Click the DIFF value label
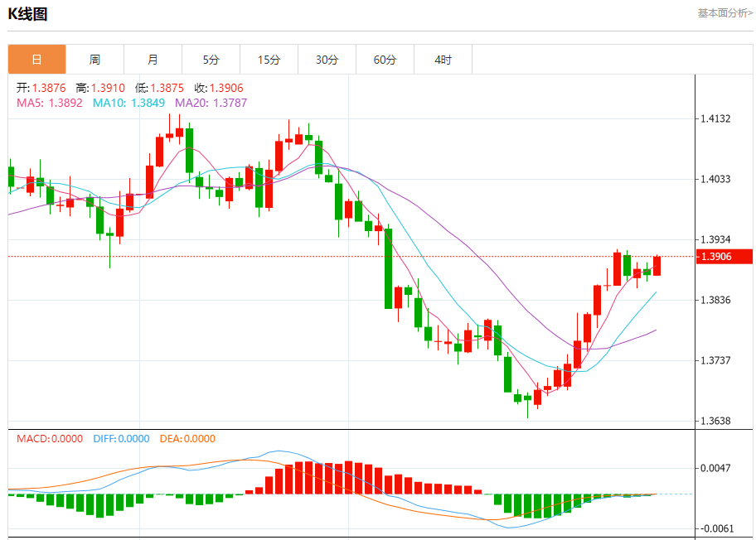 tap(119, 439)
